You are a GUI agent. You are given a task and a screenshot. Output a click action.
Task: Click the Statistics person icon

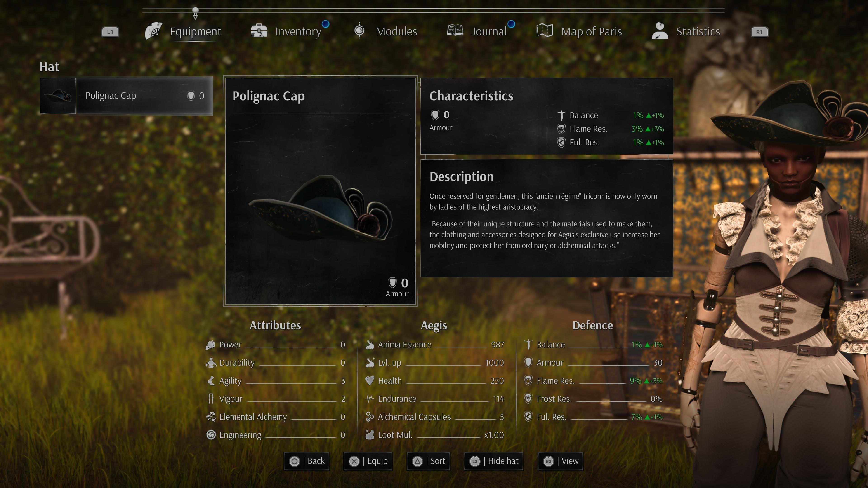660,31
